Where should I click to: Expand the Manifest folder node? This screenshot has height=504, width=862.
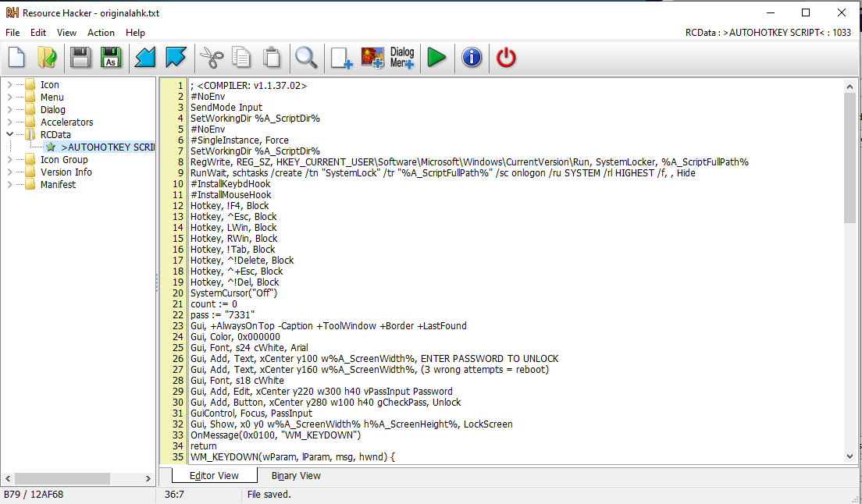(9, 184)
